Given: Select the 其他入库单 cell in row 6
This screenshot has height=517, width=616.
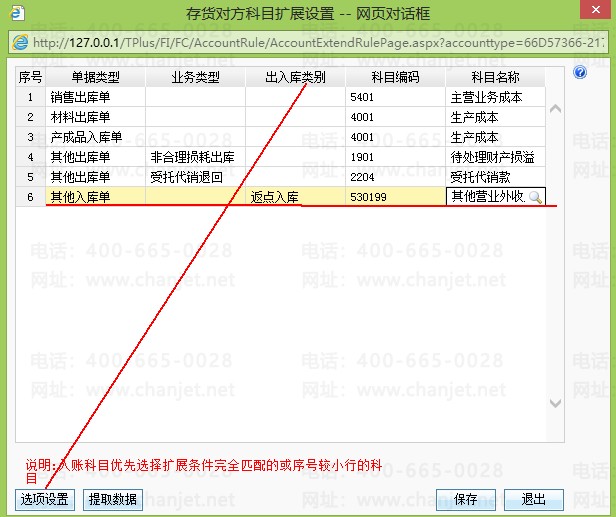Looking at the screenshot, I should coord(95,197).
